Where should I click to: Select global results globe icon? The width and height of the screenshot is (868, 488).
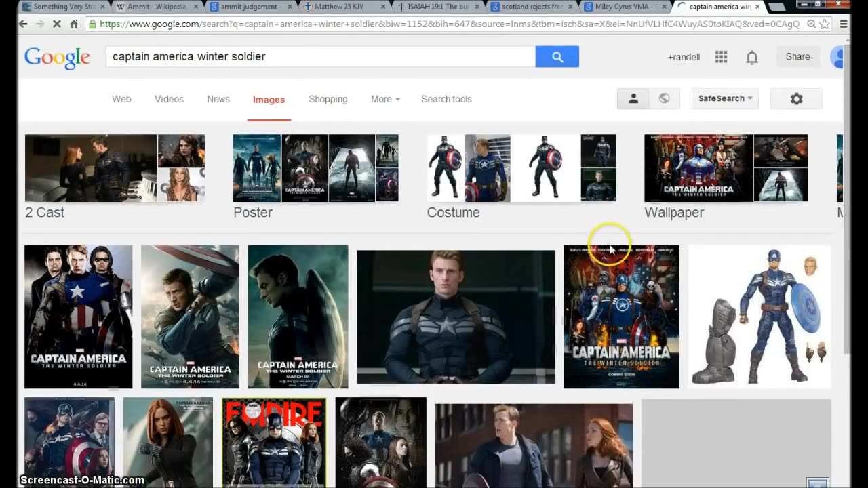(665, 99)
